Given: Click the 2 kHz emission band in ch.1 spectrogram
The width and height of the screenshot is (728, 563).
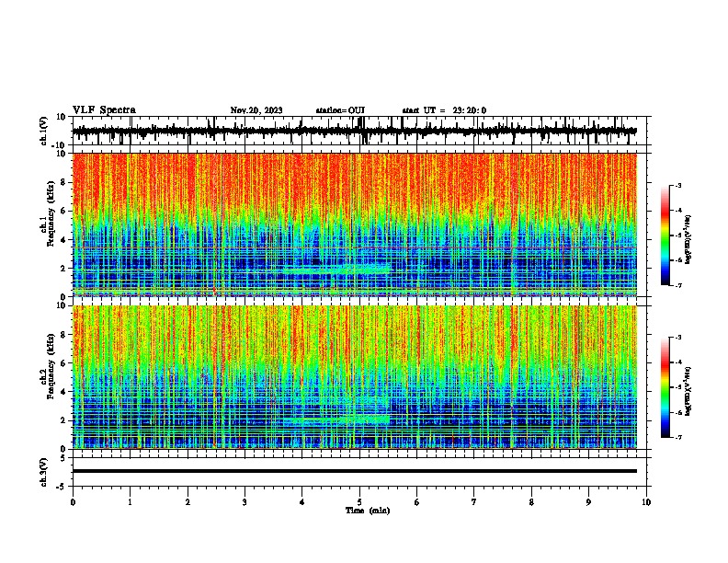Looking at the screenshot, I should [336, 269].
